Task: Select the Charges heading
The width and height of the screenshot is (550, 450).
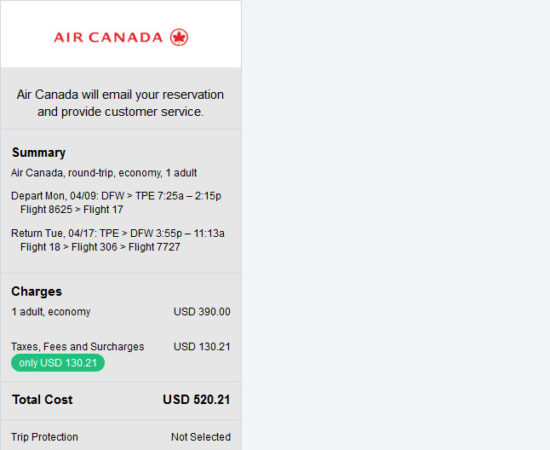Action: tap(36, 291)
